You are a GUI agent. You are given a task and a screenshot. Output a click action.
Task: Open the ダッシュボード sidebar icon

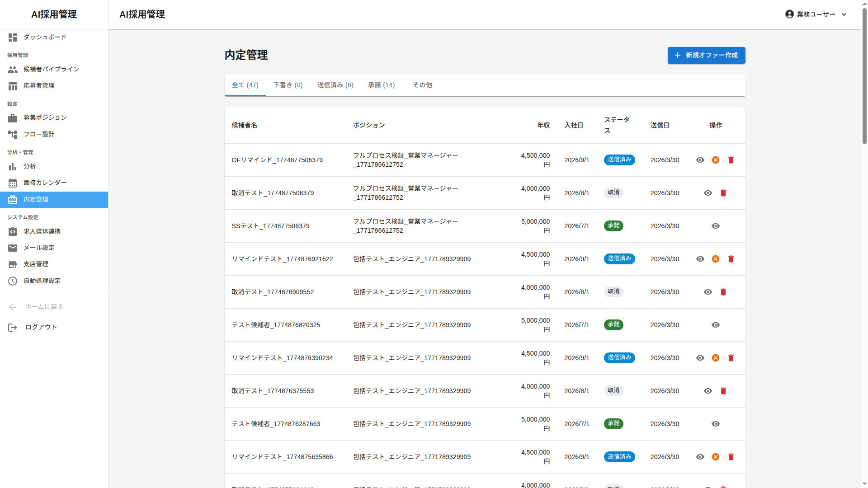coord(13,38)
